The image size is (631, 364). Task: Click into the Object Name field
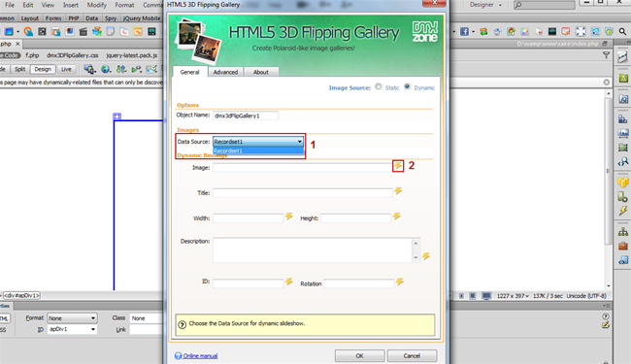pyautogui.click(x=245, y=116)
